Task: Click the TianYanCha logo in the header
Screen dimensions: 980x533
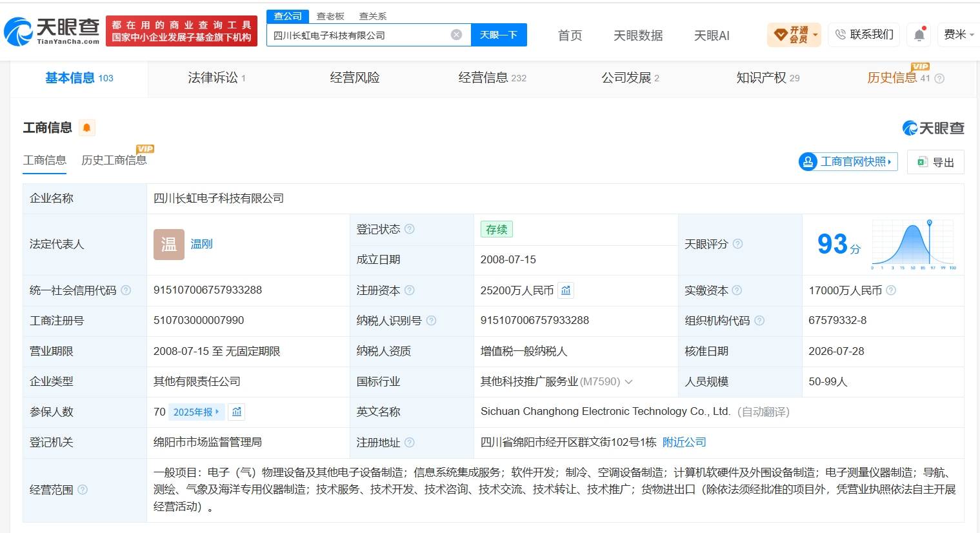Action: click(x=52, y=31)
